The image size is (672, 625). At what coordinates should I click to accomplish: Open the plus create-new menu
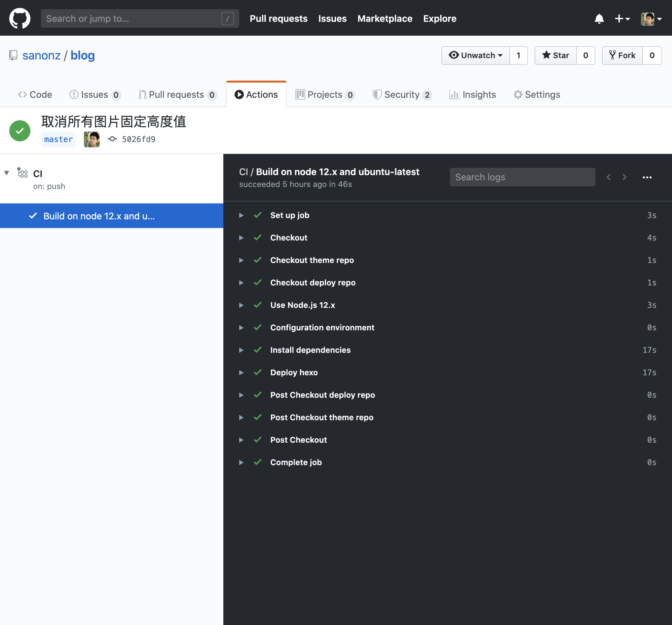click(622, 18)
